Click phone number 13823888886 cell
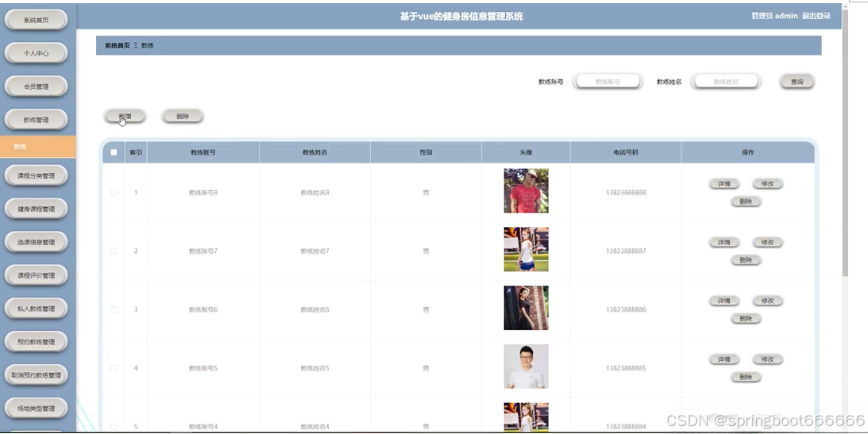Image resolution: width=868 pixels, height=434 pixels. coord(626,309)
